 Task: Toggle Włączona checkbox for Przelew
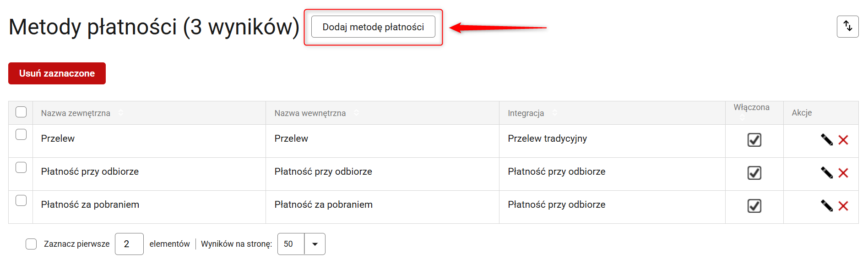[x=754, y=140]
